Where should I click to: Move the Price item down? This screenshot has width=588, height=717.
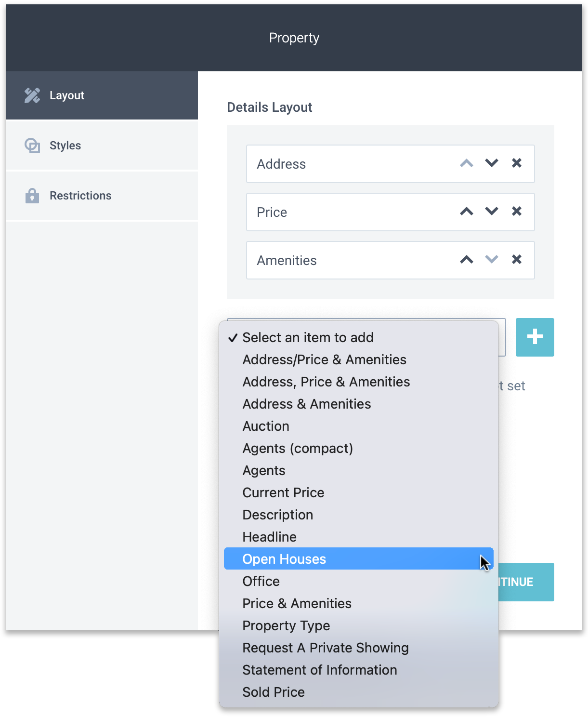[x=491, y=212]
